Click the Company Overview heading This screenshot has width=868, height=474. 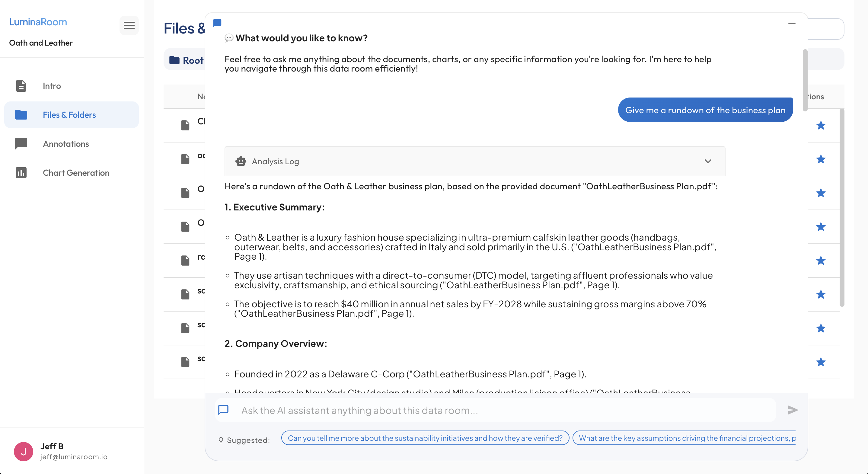(276, 344)
